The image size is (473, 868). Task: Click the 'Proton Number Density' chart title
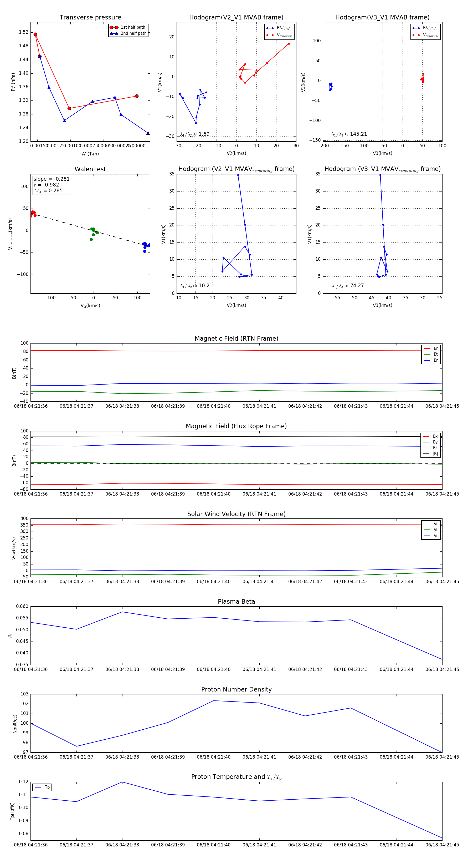point(236,689)
